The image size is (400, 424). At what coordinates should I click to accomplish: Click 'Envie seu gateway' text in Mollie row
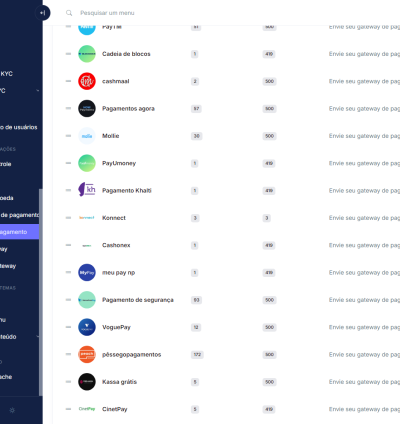(x=364, y=136)
